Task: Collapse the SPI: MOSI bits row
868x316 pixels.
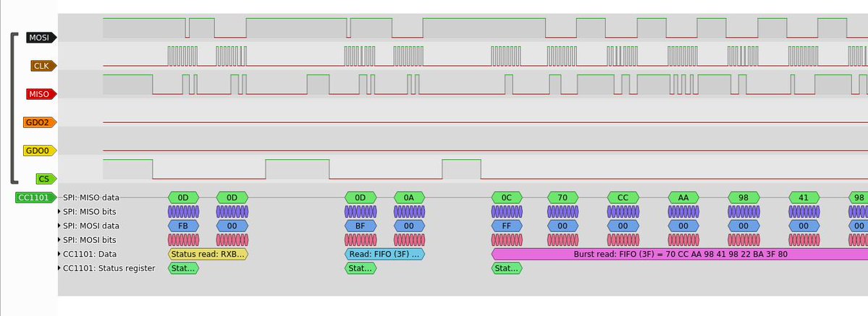Action: pyautogui.click(x=60, y=239)
